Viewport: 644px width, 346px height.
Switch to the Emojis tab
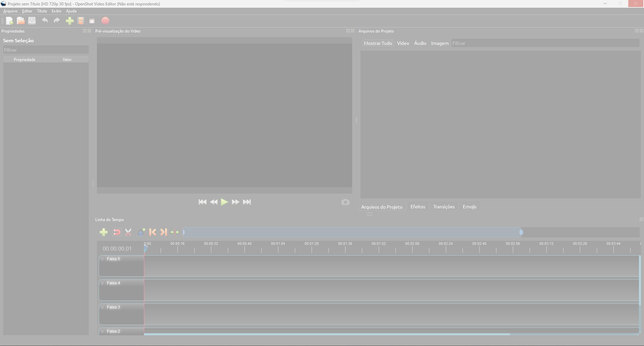tap(470, 207)
